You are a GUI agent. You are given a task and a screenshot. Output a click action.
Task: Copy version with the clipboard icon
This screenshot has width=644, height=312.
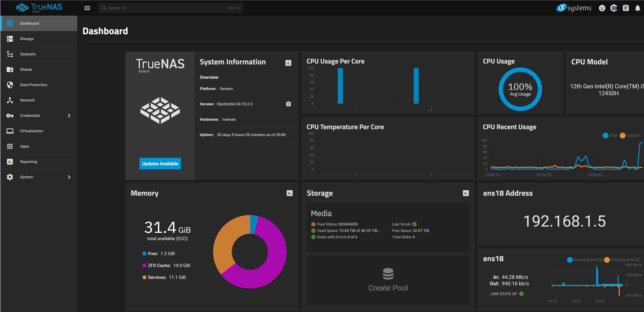click(288, 104)
